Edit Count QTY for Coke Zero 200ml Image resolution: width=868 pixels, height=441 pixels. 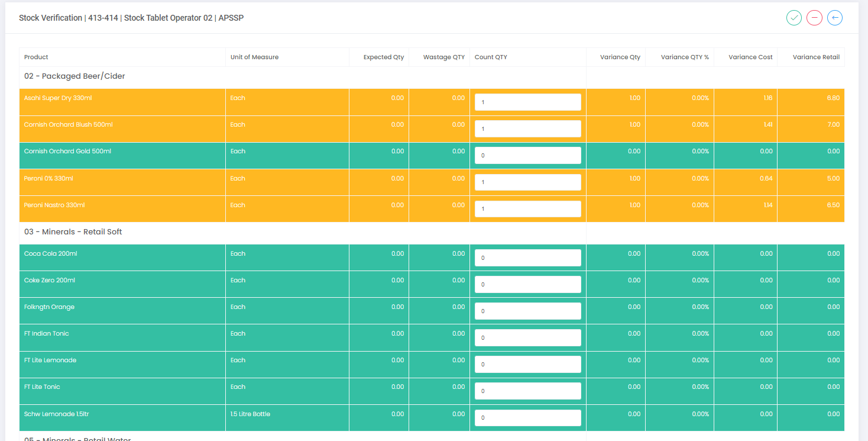[527, 285]
